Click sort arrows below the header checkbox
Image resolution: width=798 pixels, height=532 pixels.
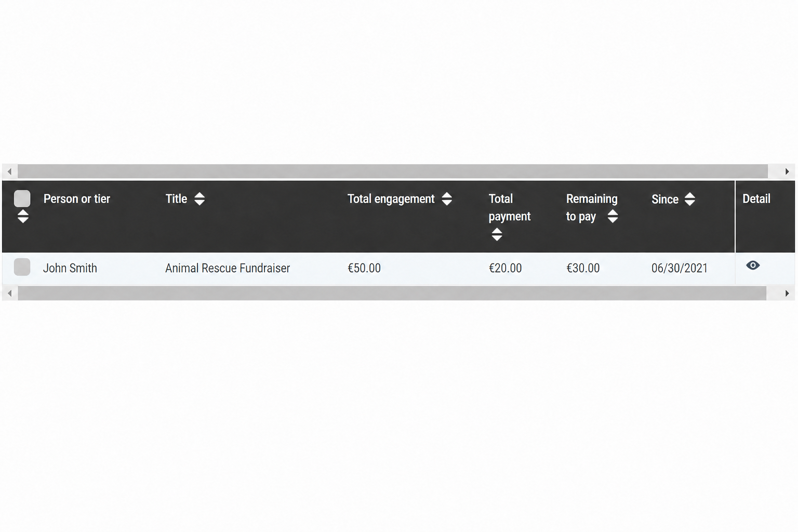pyautogui.click(x=23, y=217)
